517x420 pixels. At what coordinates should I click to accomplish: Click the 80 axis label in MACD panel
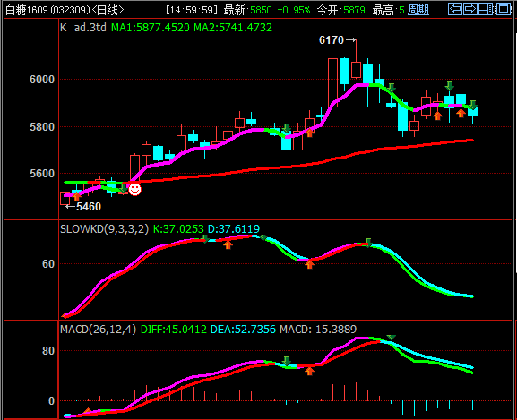tap(48, 351)
